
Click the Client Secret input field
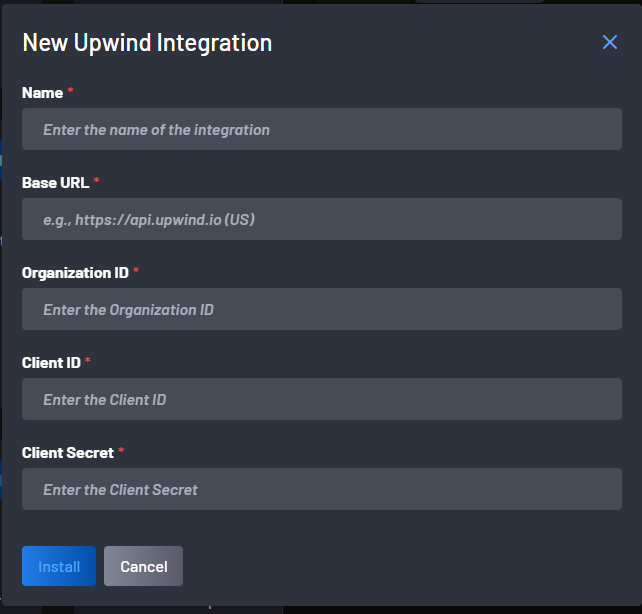pos(321,489)
